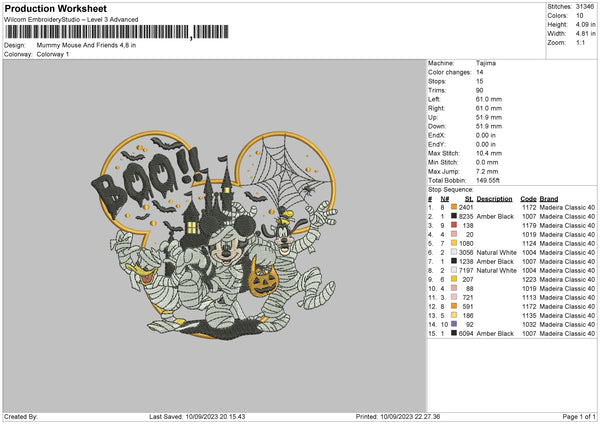Select the Left label in machine info

[x=434, y=99]
